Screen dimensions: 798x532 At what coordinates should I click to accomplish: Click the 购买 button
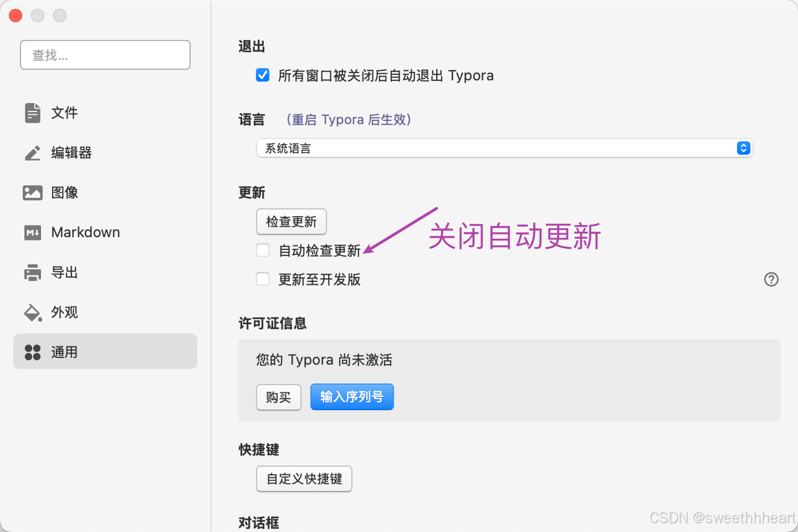[279, 397]
